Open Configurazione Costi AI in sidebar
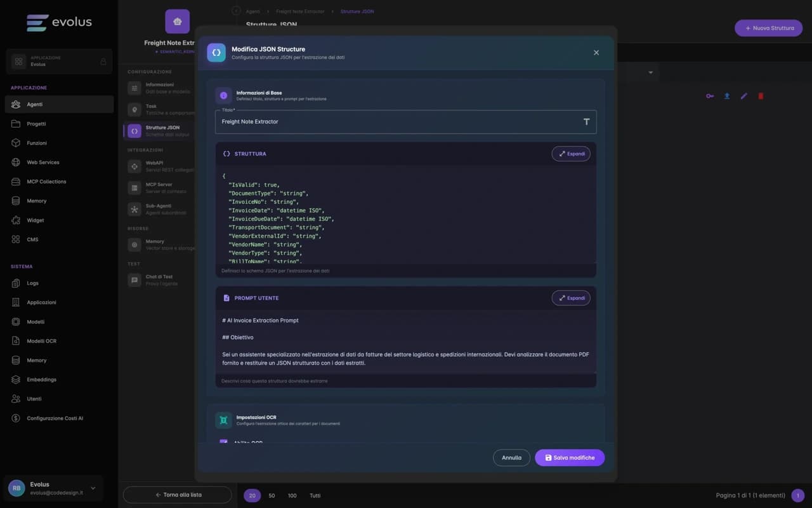Image resolution: width=812 pixels, height=508 pixels. [x=55, y=418]
